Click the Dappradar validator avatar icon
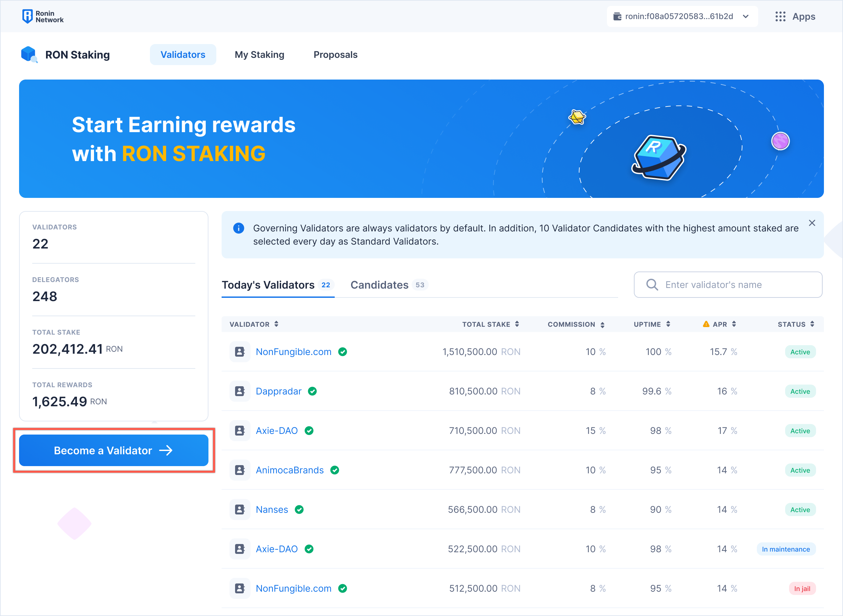The width and height of the screenshot is (843, 616). click(x=239, y=391)
